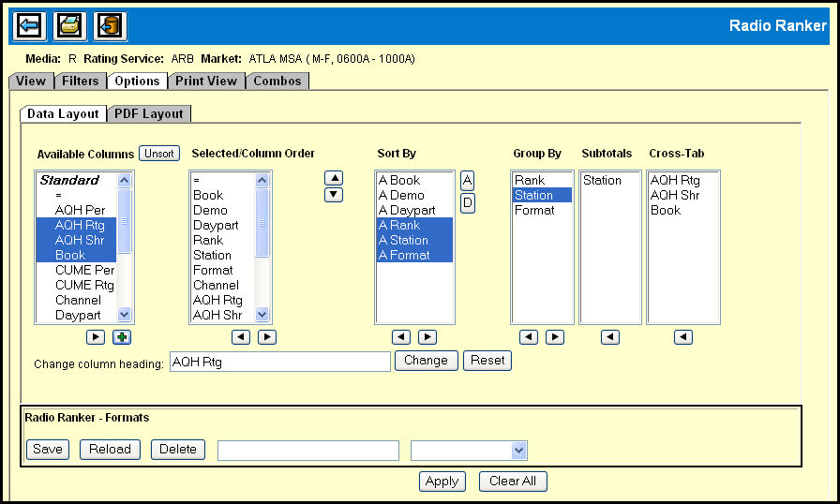The image size is (840, 504).
Task: Open the View tab
Action: tap(31, 81)
